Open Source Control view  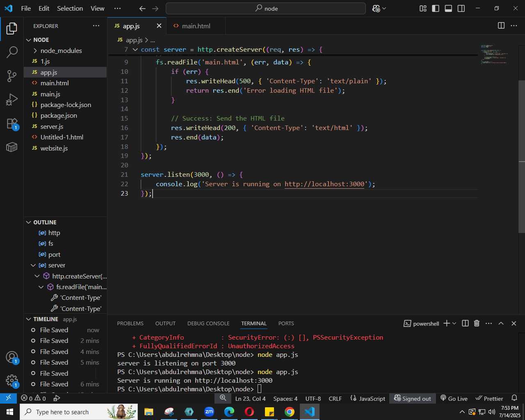pyautogui.click(x=12, y=76)
